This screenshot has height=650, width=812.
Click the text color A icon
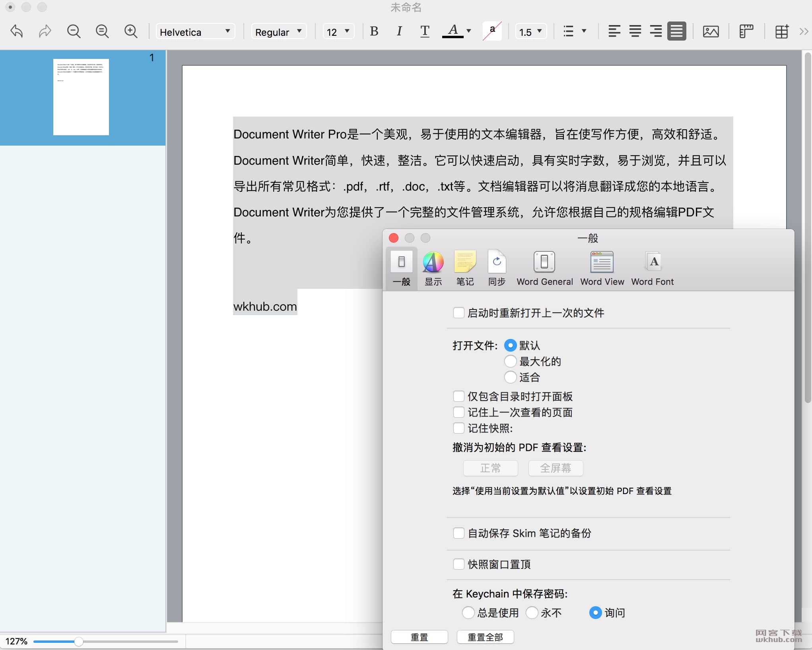coord(453,31)
